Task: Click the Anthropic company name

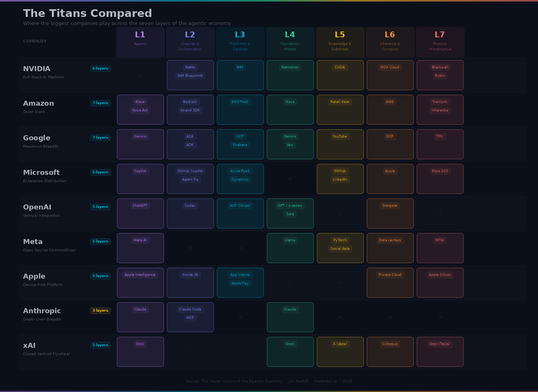Action: (x=42, y=311)
